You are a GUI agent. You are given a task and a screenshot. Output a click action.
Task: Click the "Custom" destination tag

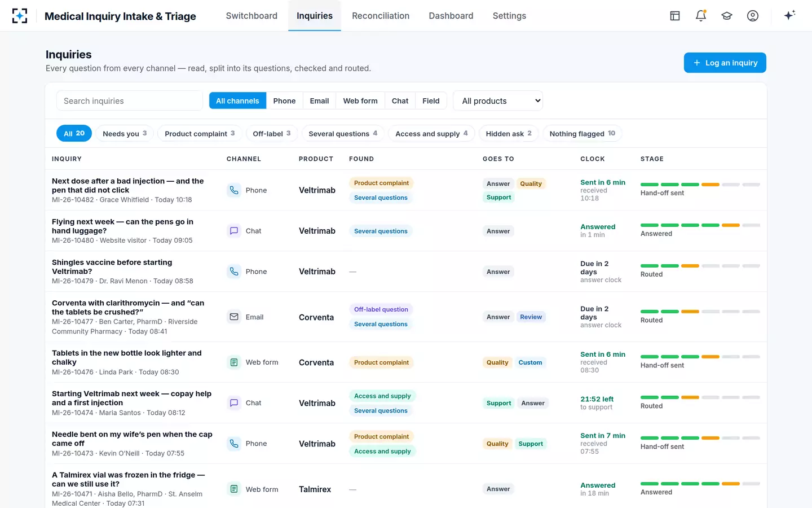(530, 362)
